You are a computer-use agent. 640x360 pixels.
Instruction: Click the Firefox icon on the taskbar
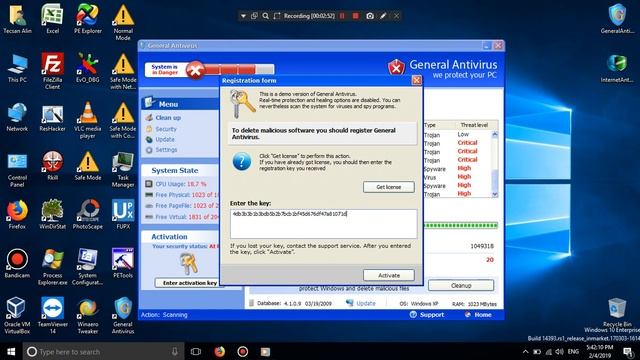pos(220,351)
